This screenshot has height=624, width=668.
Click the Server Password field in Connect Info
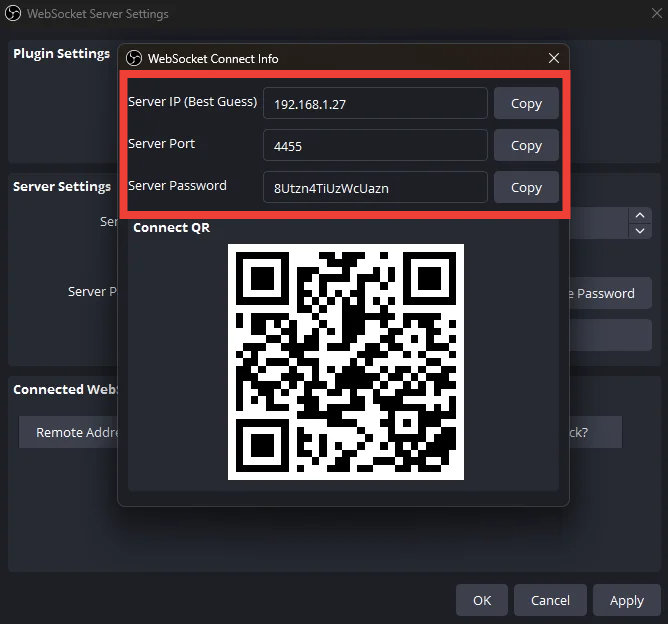click(x=375, y=187)
